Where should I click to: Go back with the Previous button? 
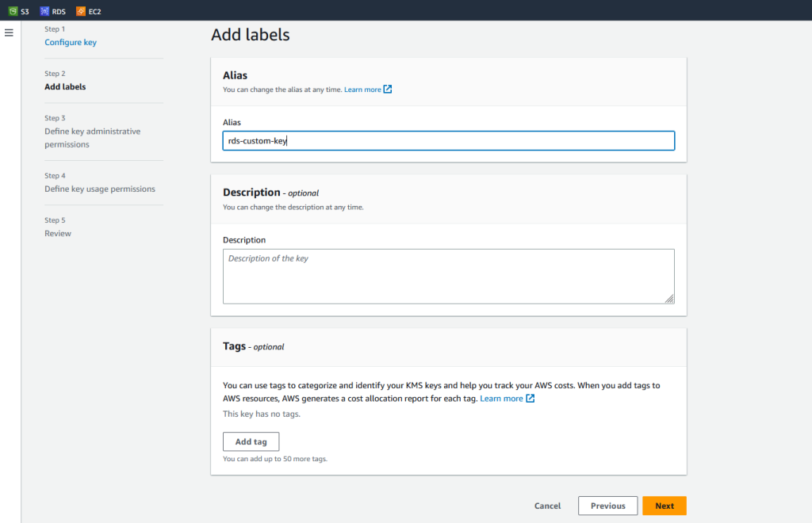tap(608, 506)
